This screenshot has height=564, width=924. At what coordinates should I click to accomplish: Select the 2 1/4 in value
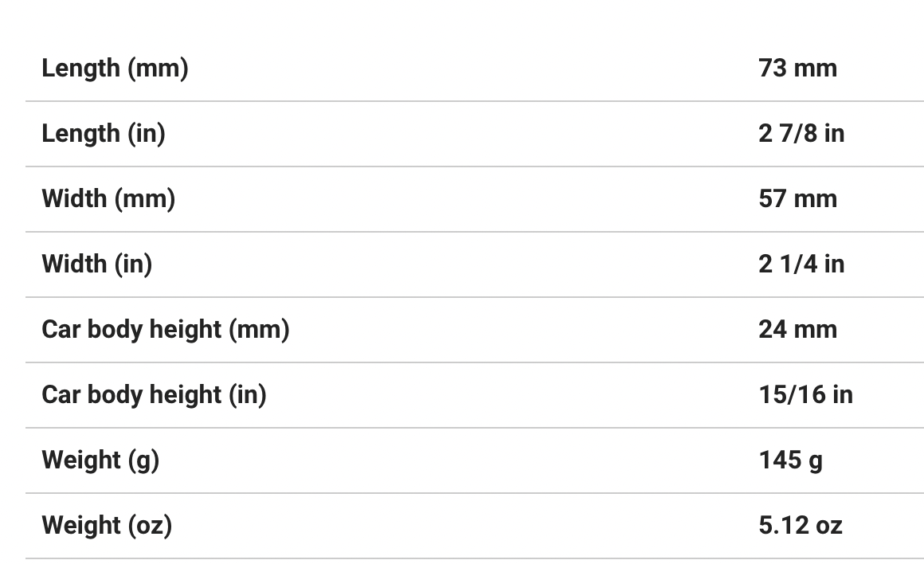tap(801, 264)
